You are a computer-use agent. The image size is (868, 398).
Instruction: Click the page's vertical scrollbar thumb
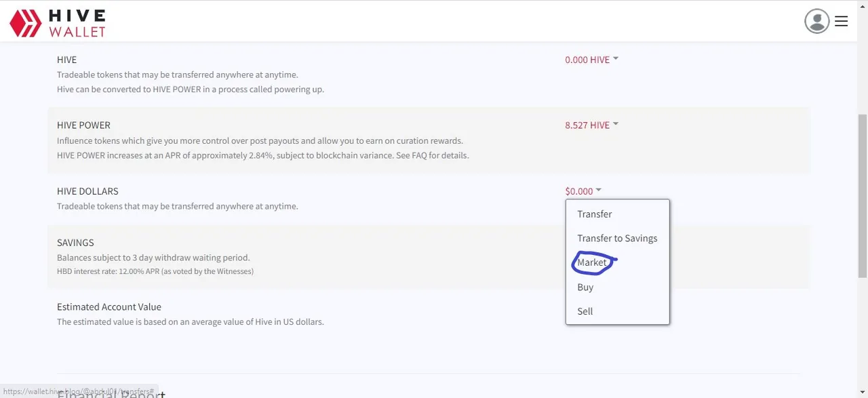pyautogui.click(x=863, y=195)
